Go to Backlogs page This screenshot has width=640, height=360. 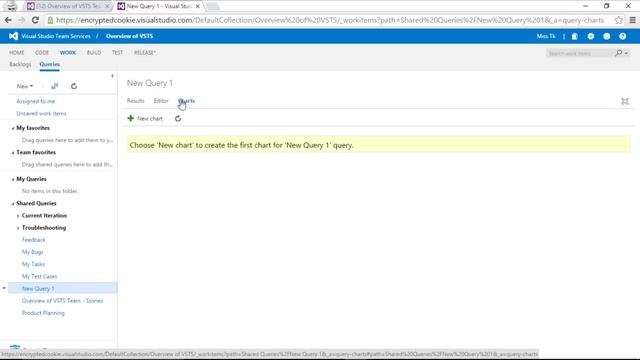click(x=20, y=64)
